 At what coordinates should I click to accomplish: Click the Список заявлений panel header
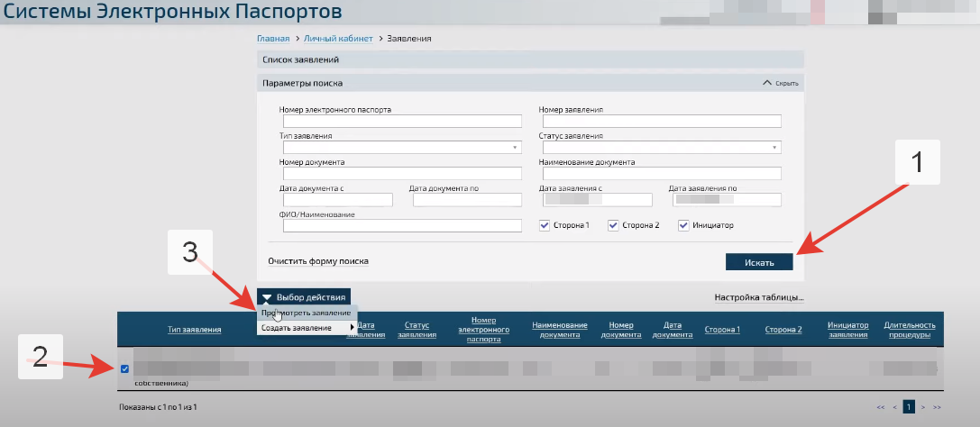pyautogui.click(x=530, y=60)
